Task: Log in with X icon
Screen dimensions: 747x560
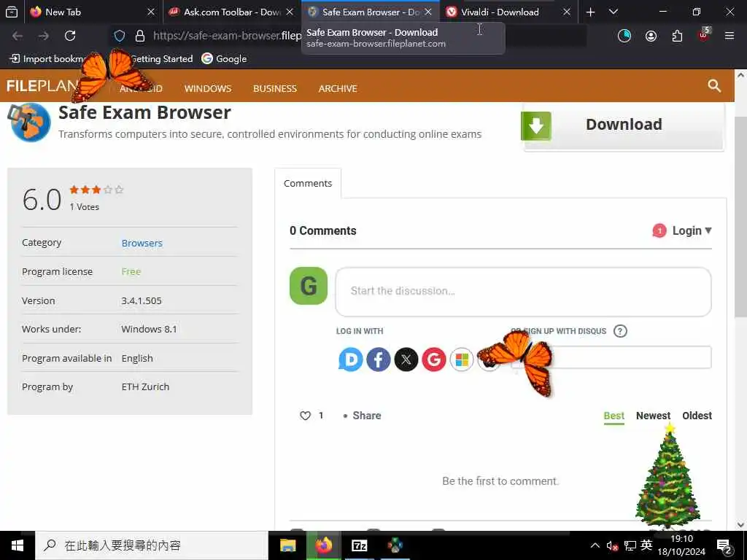Action: [x=406, y=359]
